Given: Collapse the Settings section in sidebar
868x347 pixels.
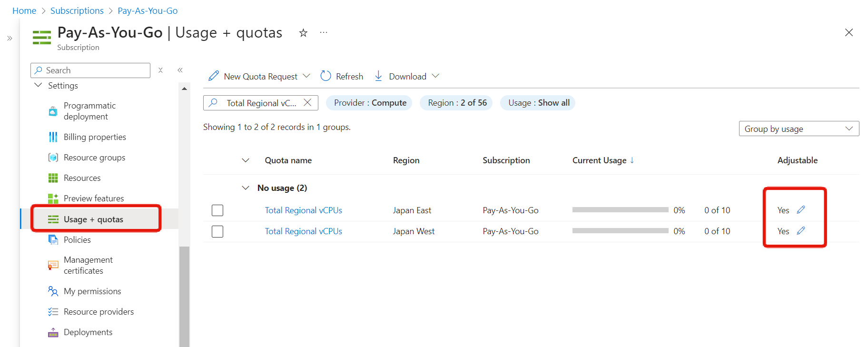Looking at the screenshot, I should (x=39, y=85).
